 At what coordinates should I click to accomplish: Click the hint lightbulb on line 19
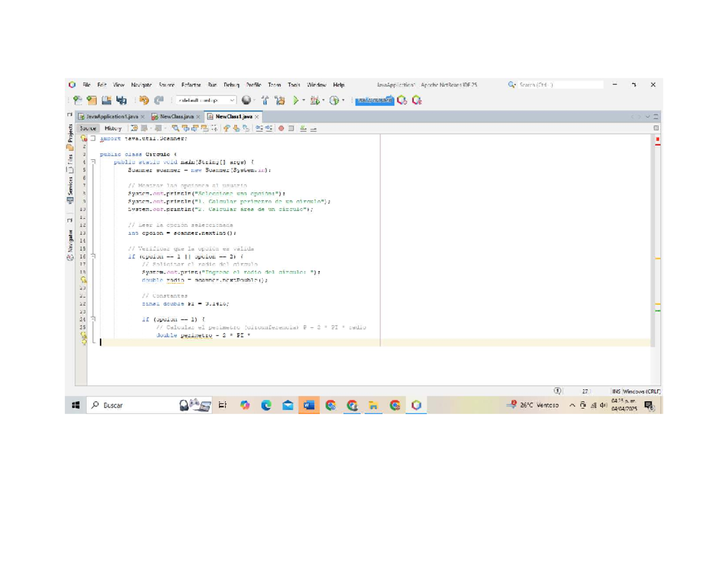pyautogui.click(x=84, y=280)
